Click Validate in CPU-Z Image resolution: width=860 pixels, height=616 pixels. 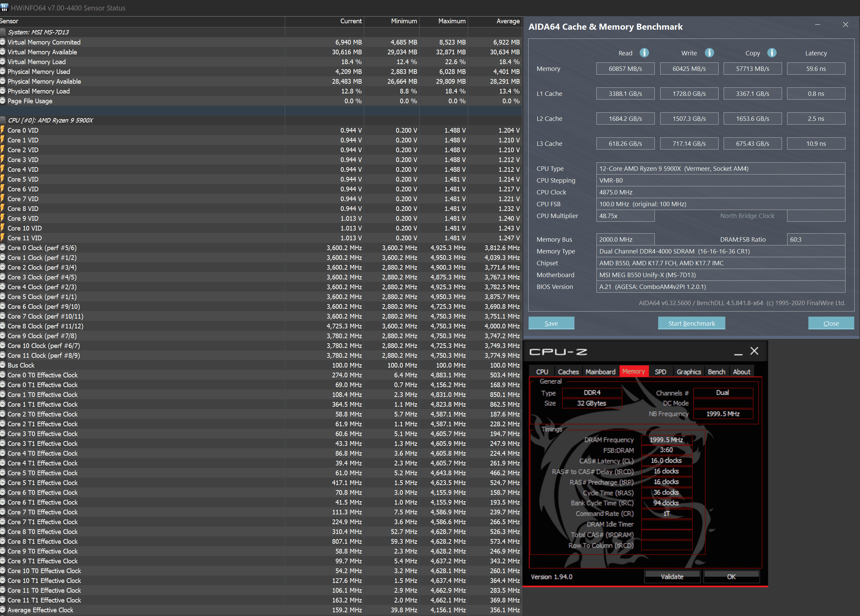pyautogui.click(x=672, y=577)
